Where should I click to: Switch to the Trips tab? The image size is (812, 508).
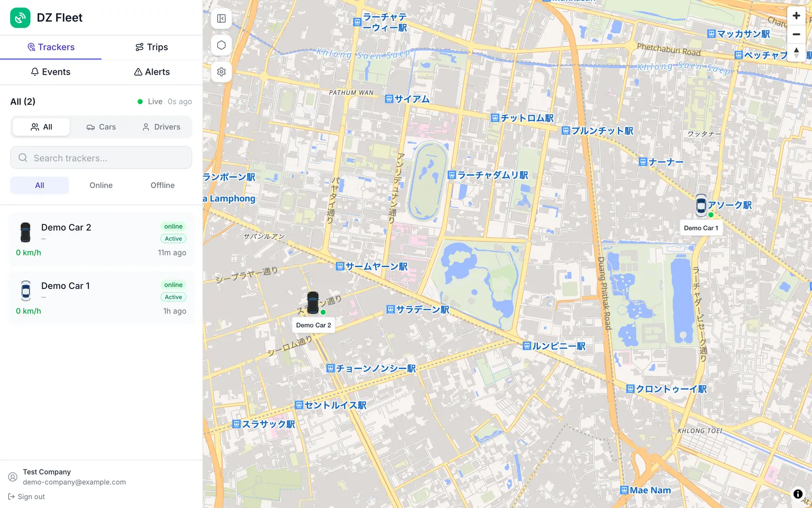pos(152,47)
